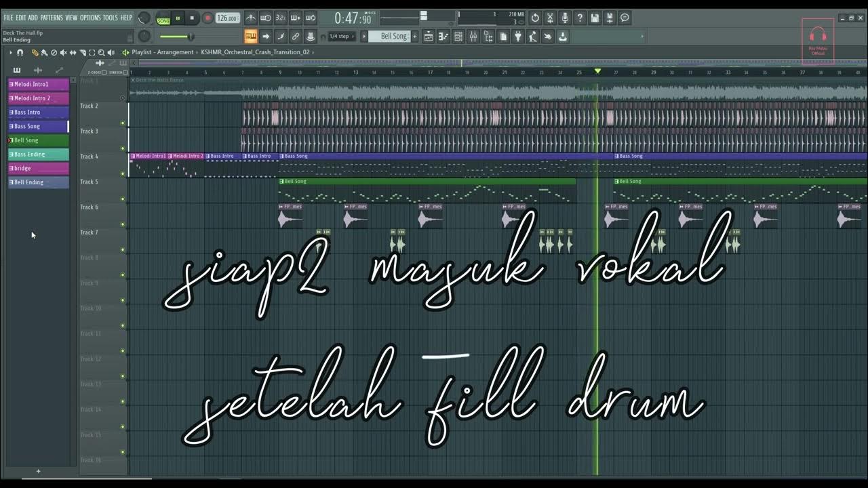Open the TOOLS menu
The height and width of the screenshot is (488, 868).
(111, 18)
